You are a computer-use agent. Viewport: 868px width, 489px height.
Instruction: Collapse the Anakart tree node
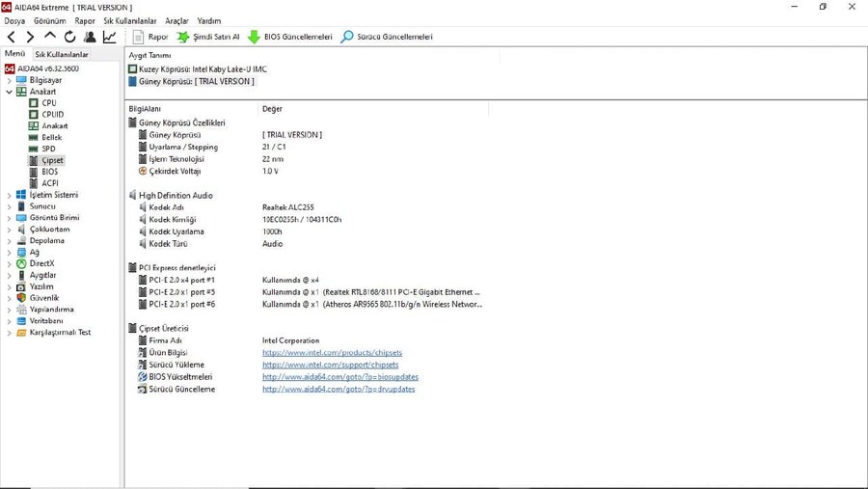pyautogui.click(x=9, y=92)
